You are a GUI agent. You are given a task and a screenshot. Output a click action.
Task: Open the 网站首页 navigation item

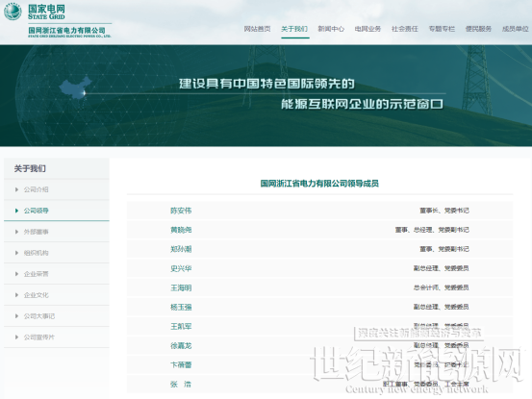(x=257, y=29)
